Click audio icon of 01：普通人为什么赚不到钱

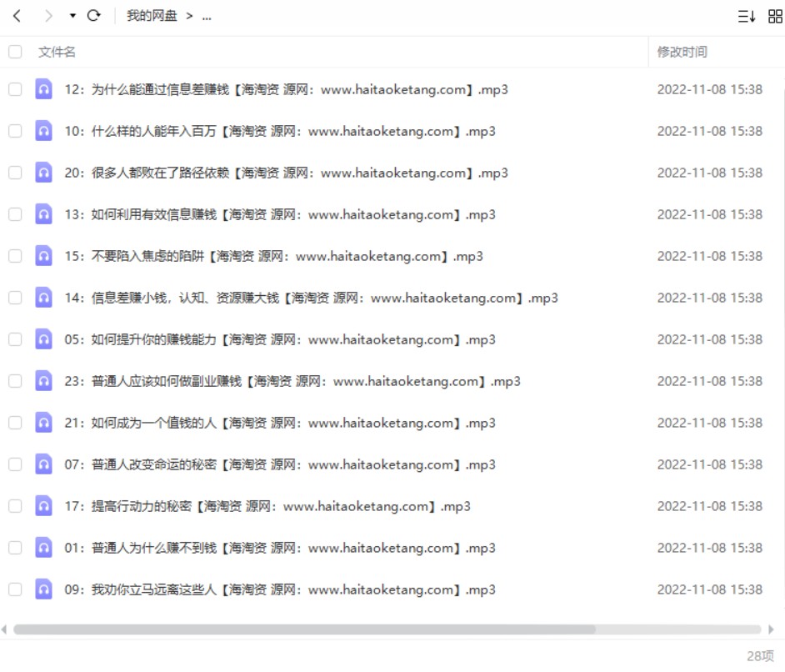pos(43,547)
